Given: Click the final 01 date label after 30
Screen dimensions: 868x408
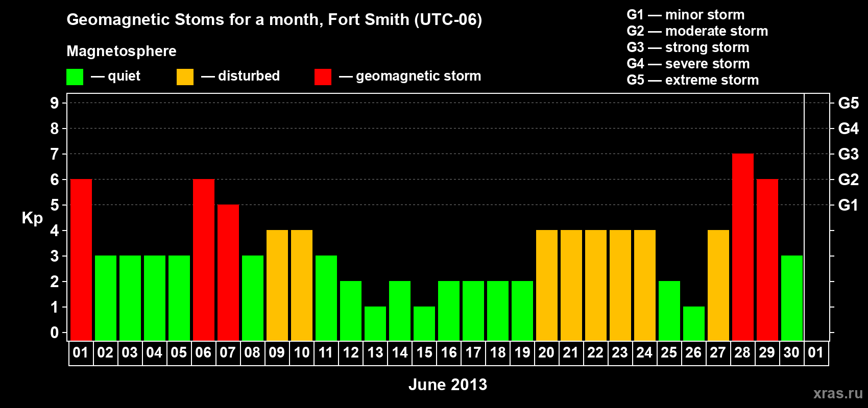Looking at the screenshot, I should tap(816, 352).
